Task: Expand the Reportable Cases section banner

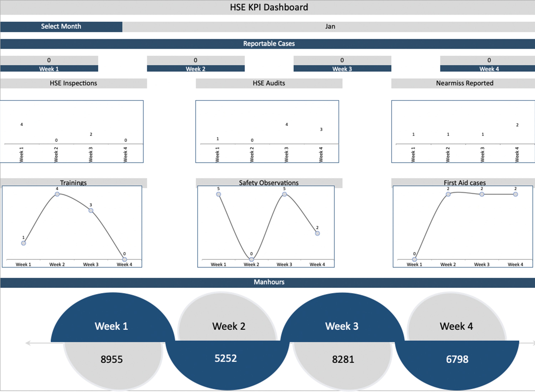Action: tap(269, 43)
